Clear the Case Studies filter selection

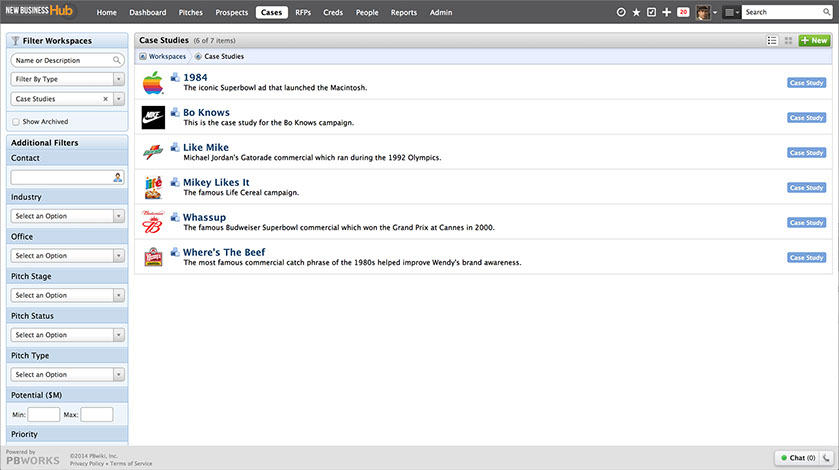[x=105, y=99]
